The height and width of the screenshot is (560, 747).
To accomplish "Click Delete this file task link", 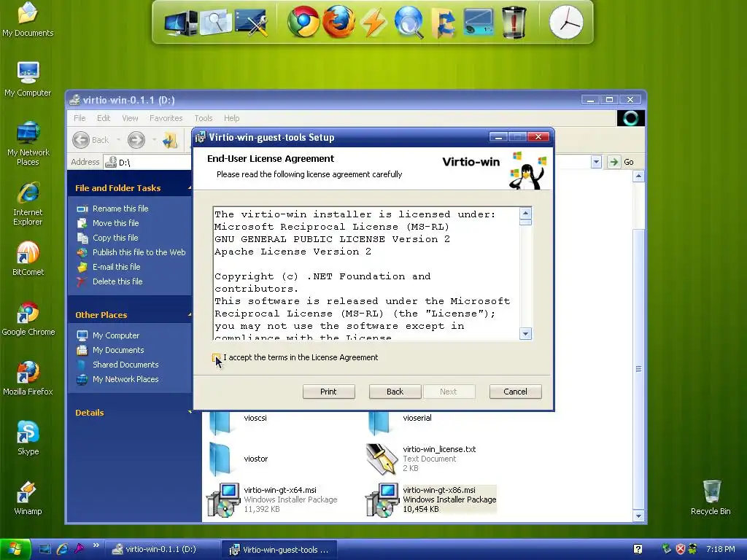I will 117,281.
